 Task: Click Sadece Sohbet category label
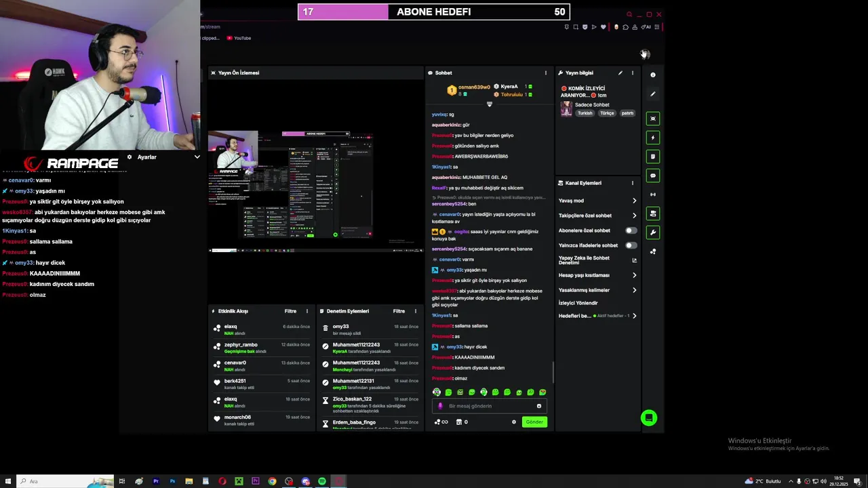(x=592, y=105)
